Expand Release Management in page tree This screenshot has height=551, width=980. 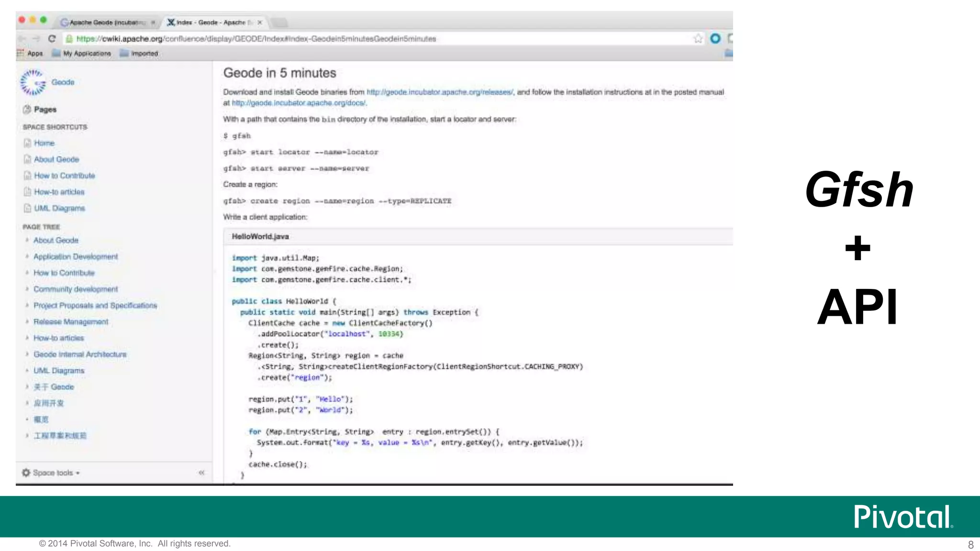(27, 321)
